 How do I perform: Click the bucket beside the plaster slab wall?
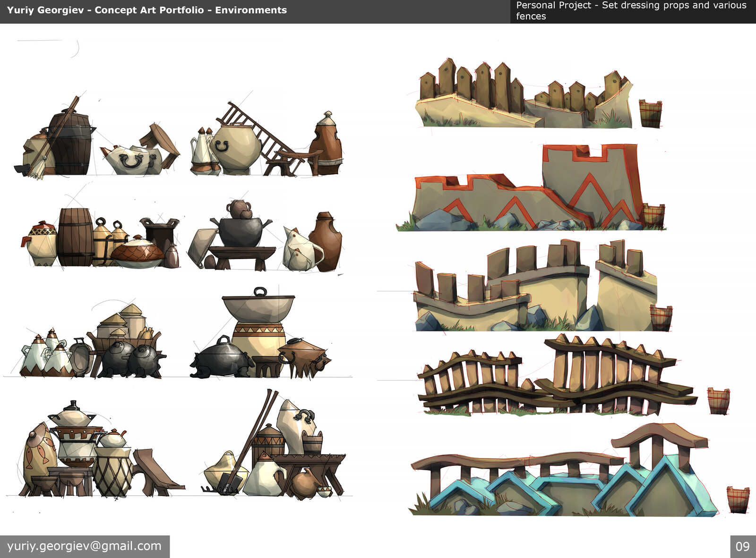[661, 318]
